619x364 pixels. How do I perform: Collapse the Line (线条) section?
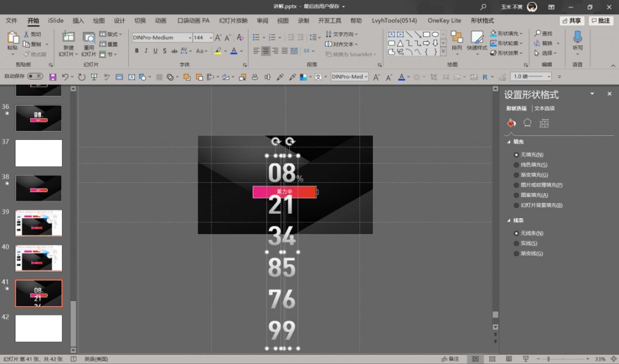pyautogui.click(x=509, y=220)
